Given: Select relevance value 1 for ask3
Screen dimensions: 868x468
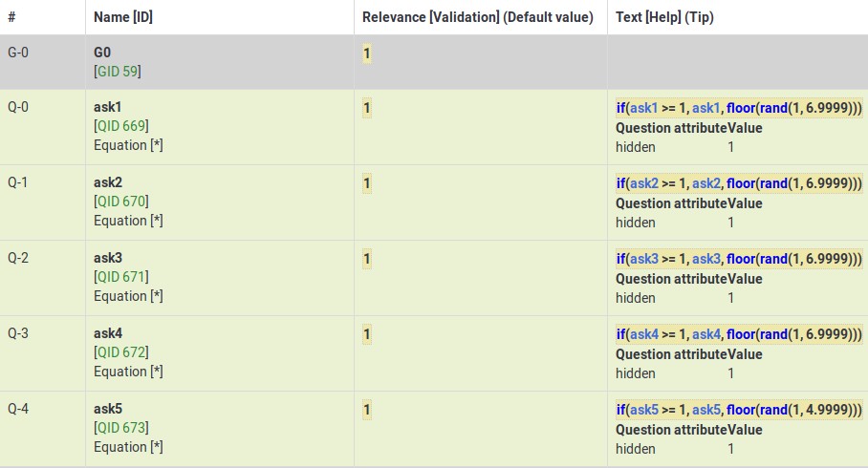Looking at the screenshot, I should click(x=367, y=259).
